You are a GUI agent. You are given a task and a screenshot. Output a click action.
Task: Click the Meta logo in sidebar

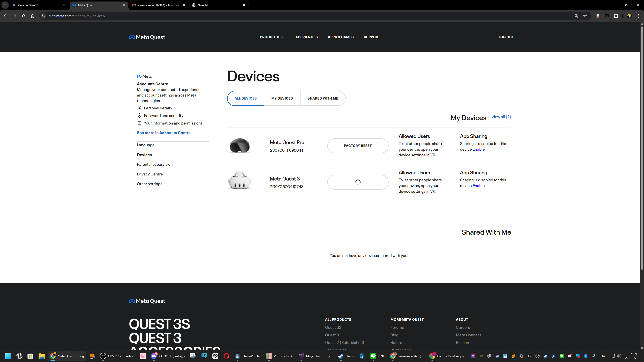pyautogui.click(x=145, y=76)
